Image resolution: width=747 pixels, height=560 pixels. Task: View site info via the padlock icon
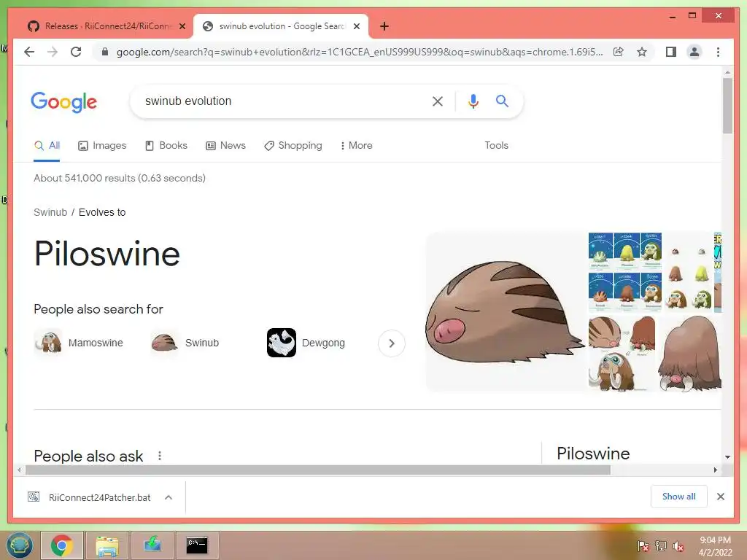[105, 52]
